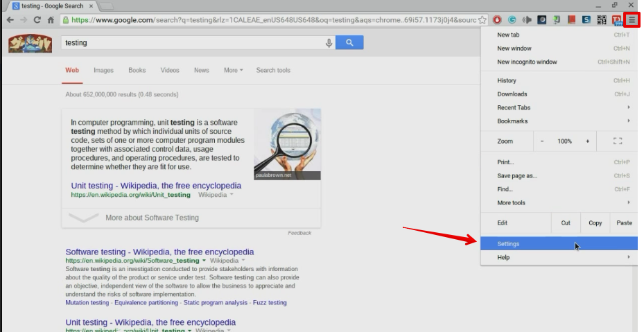Viewport: 644px width, 332px height.
Task: Open Search tools options
Action: 273,70
